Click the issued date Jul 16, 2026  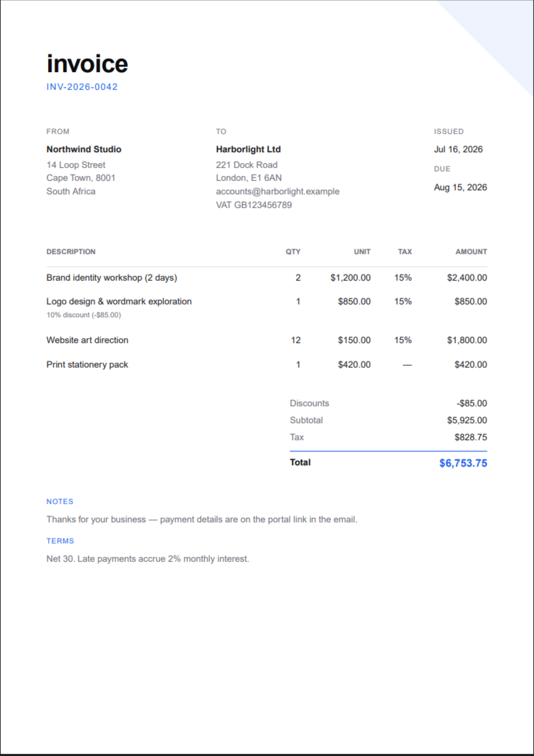point(458,149)
